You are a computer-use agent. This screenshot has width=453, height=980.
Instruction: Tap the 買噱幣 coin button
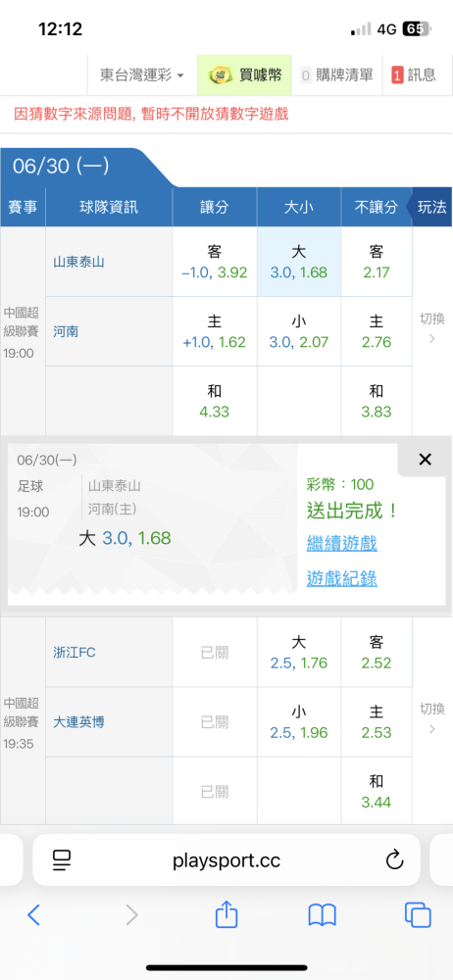[245, 75]
